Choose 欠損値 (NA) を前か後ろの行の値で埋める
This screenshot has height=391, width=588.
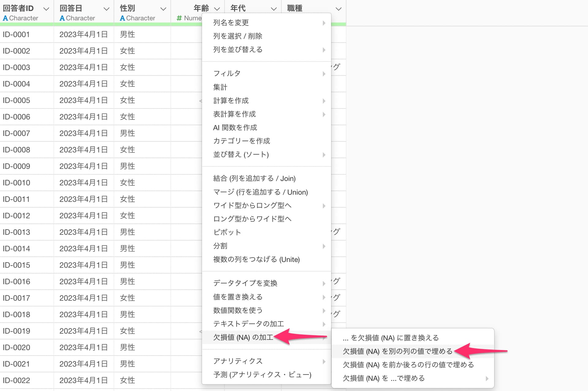(408, 365)
